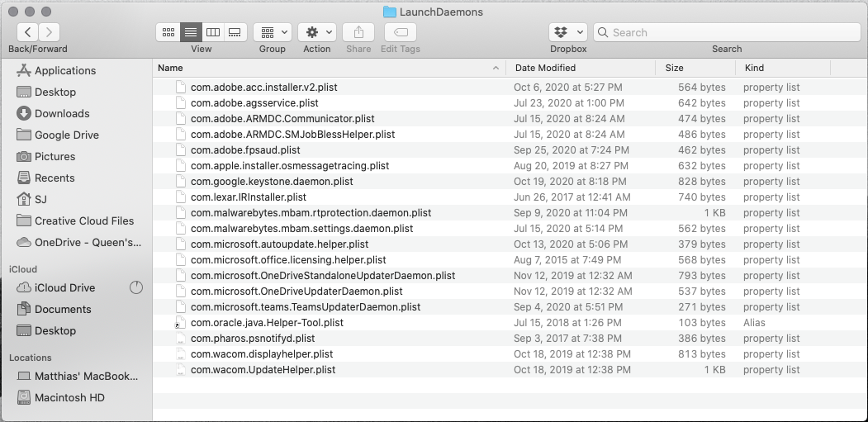Viewport: 868px width, 422px height.
Task: Sort by the Date Modified column
Action: click(545, 68)
